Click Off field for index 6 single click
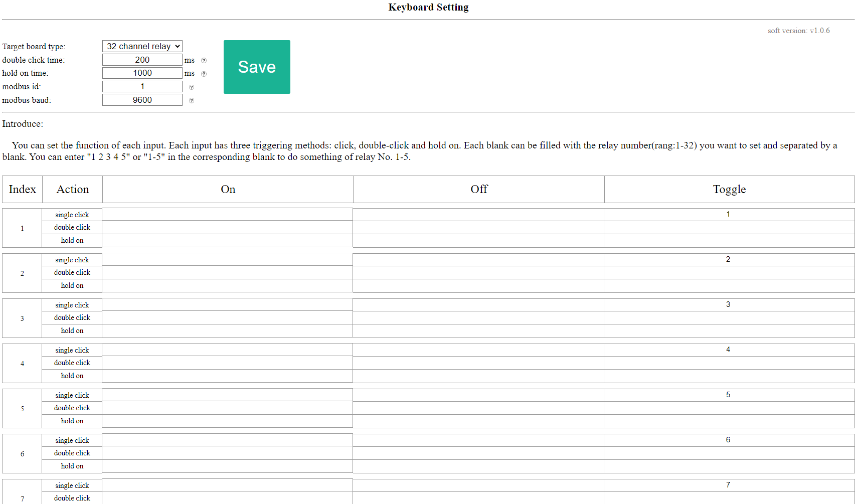 (x=478, y=440)
